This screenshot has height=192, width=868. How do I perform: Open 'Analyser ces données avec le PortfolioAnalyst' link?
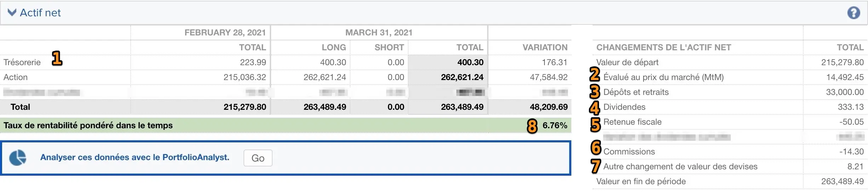click(x=135, y=157)
